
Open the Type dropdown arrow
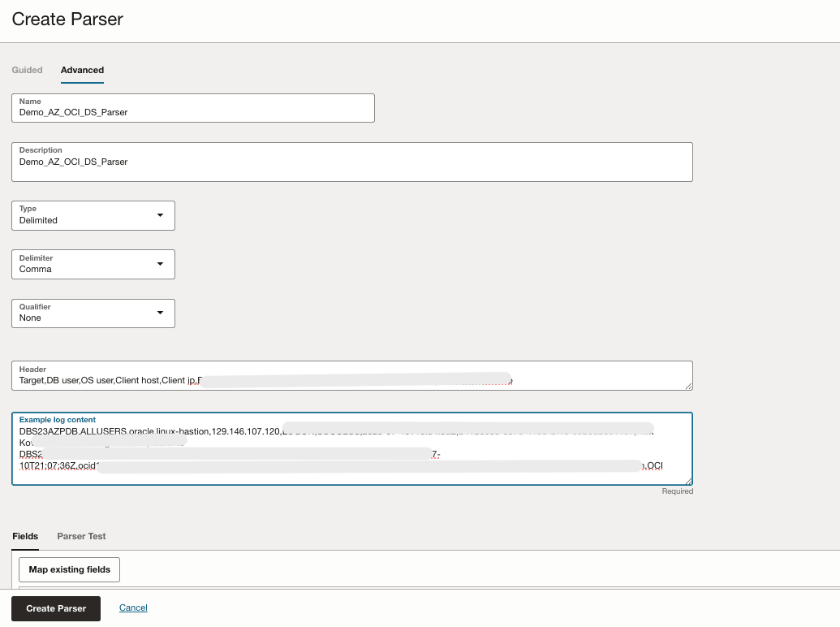160,215
